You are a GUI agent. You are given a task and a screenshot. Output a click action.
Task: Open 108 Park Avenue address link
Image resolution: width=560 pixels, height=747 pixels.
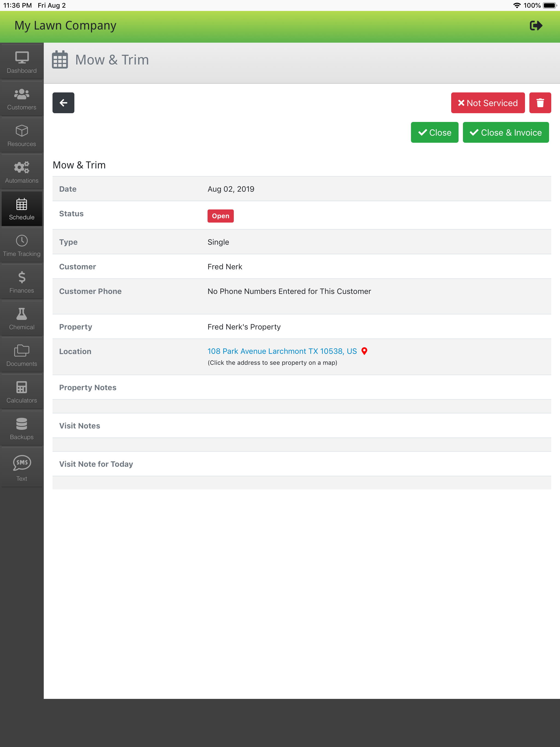click(282, 351)
